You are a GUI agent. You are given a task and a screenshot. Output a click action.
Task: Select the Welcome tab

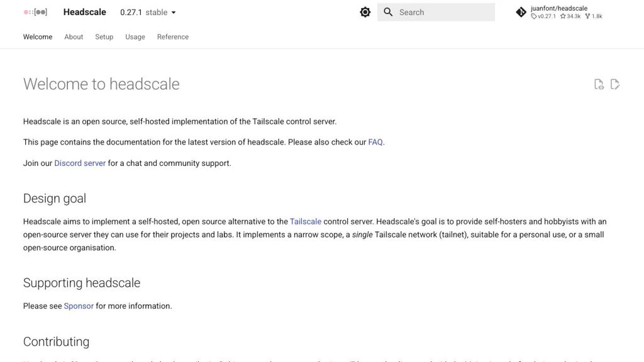pyautogui.click(x=38, y=37)
